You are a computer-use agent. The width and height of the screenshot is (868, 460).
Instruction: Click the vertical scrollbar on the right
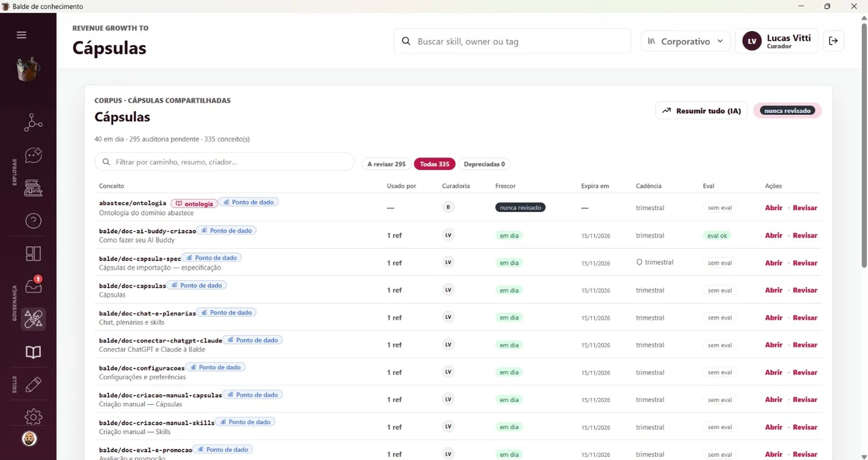click(x=864, y=146)
